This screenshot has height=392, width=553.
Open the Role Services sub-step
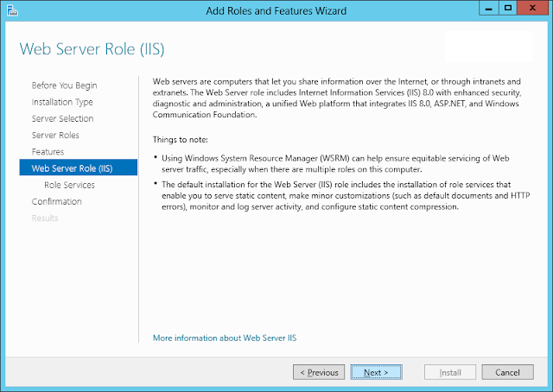pyautogui.click(x=69, y=185)
